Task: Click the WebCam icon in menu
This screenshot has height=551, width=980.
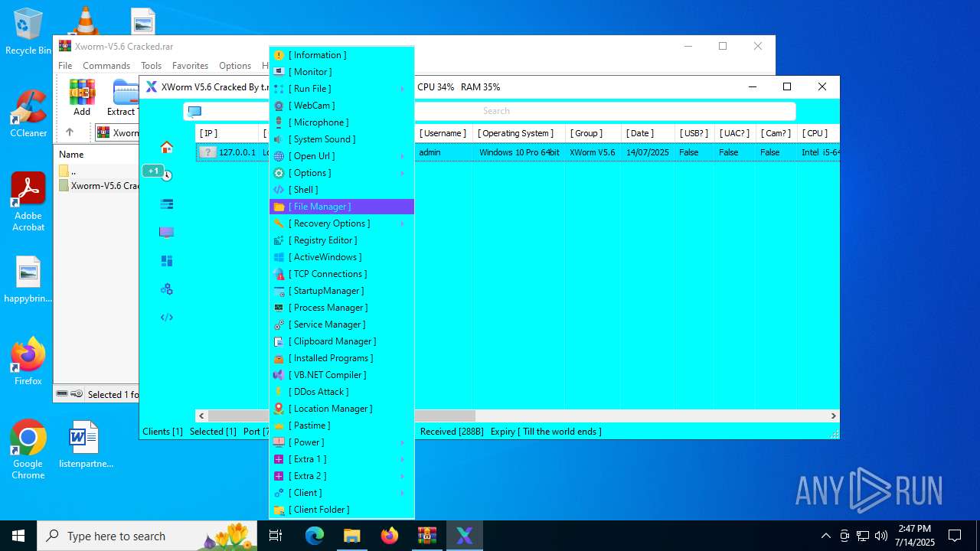Action: pyautogui.click(x=279, y=106)
